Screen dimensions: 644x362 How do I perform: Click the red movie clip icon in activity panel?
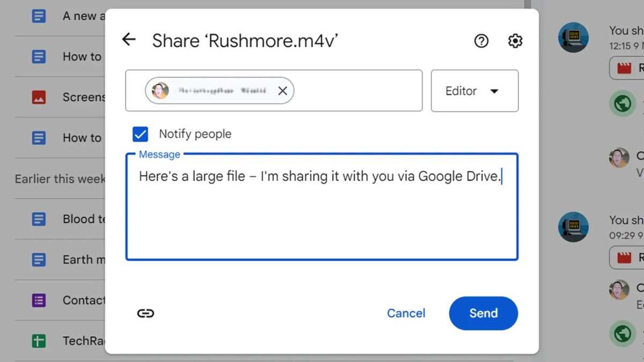click(x=626, y=68)
